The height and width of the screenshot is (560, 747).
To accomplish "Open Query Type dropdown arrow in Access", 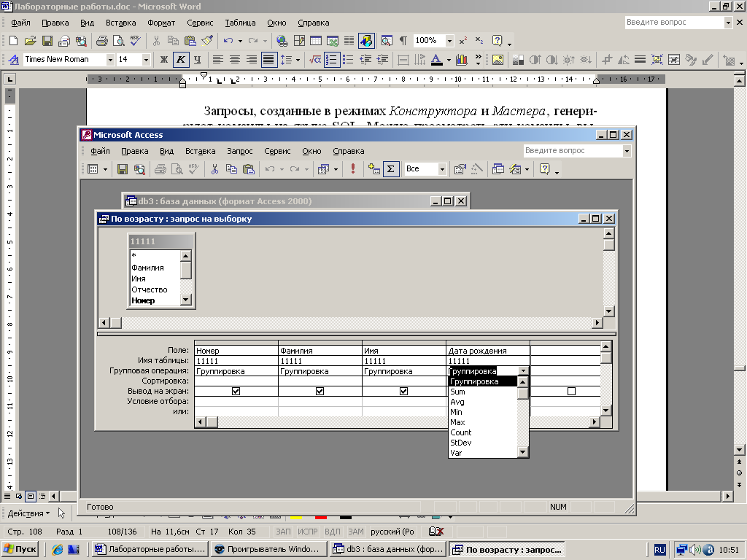I will coord(336,169).
